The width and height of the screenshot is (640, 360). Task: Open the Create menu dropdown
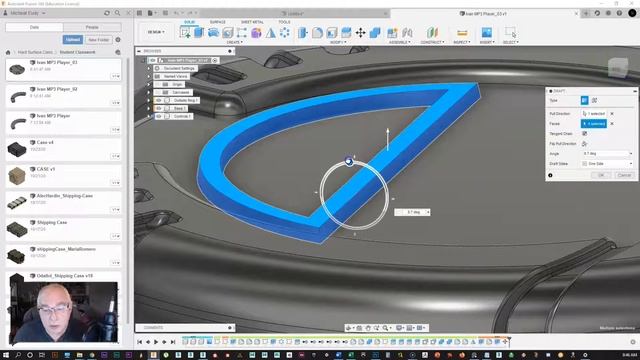[234, 42]
